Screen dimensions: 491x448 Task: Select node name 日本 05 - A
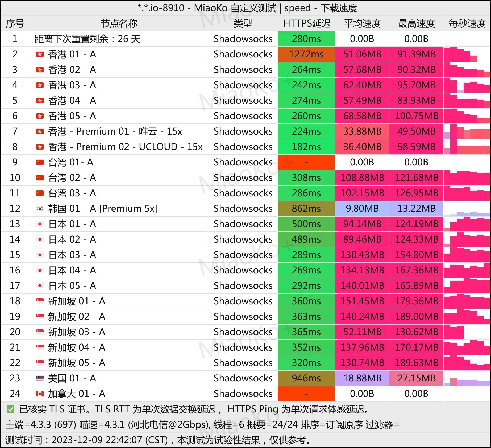[72, 286]
